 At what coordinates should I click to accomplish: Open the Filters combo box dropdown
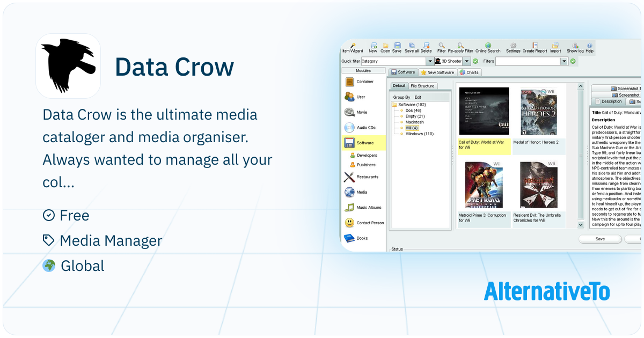(563, 61)
